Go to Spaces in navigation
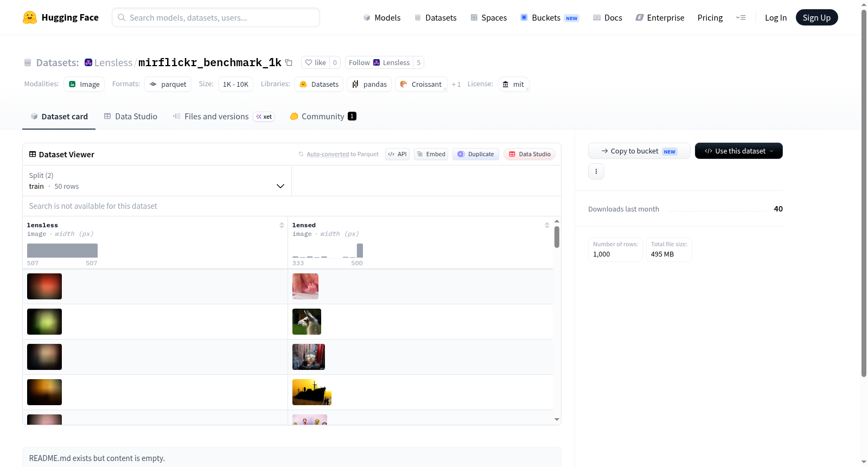The height and width of the screenshot is (467, 868). 489,17
